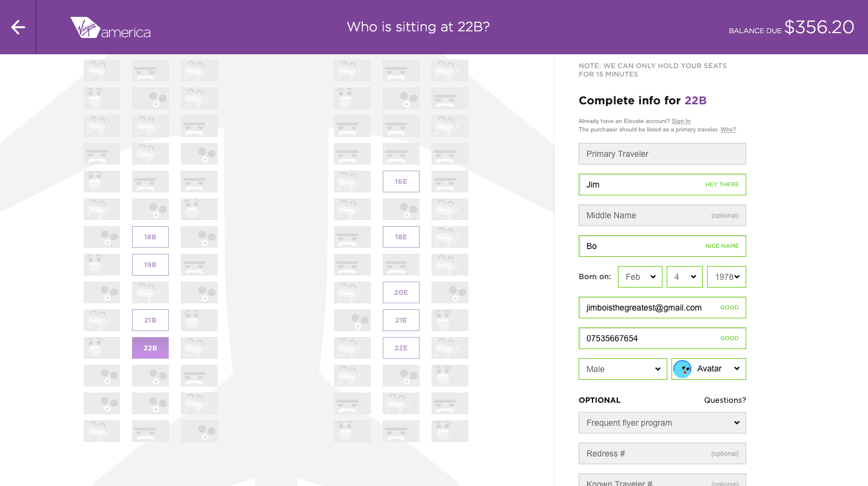Image resolution: width=868 pixels, height=486 pixels.
Task: Expand the Frequent flyer program dropdown
Action: 662,423
